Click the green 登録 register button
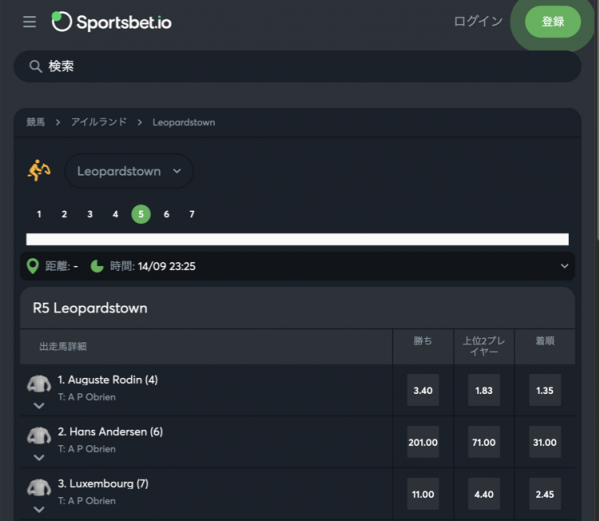 click(x=553, y=21)
